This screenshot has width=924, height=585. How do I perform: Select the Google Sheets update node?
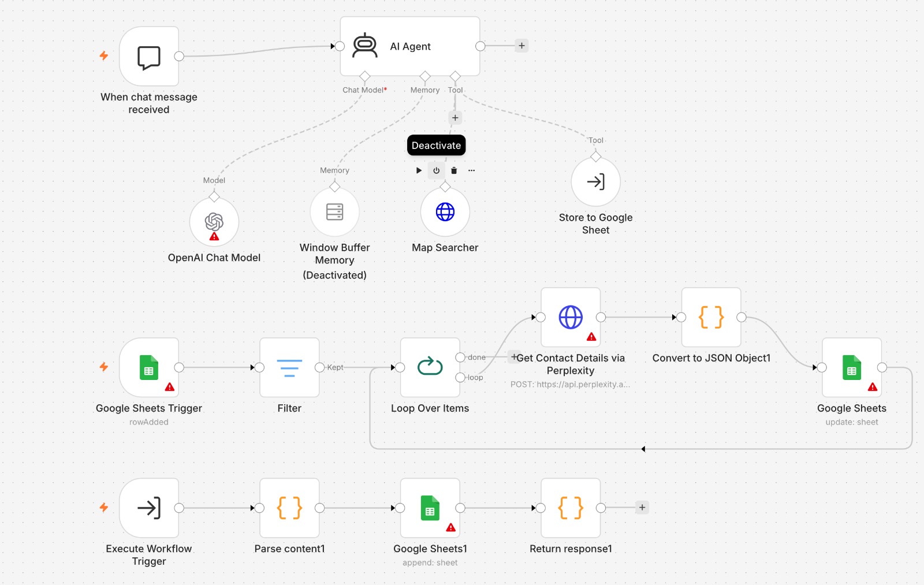[852, 367]
